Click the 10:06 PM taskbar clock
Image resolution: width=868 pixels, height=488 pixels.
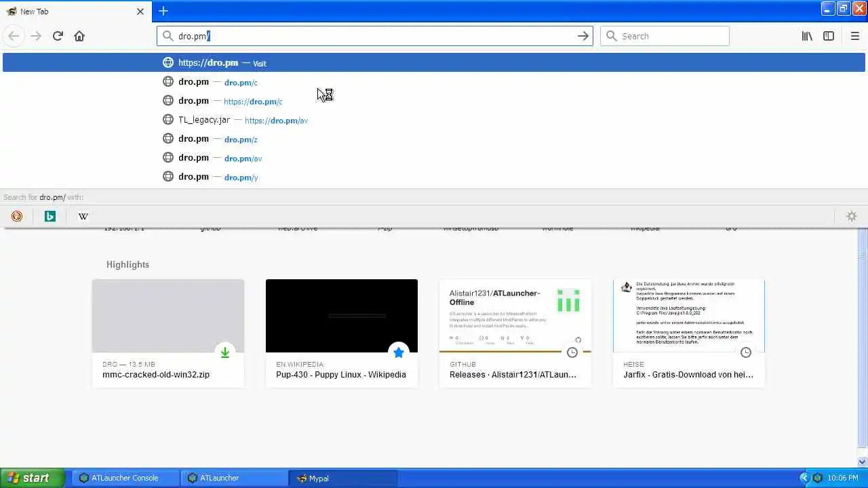pos(843,478)
